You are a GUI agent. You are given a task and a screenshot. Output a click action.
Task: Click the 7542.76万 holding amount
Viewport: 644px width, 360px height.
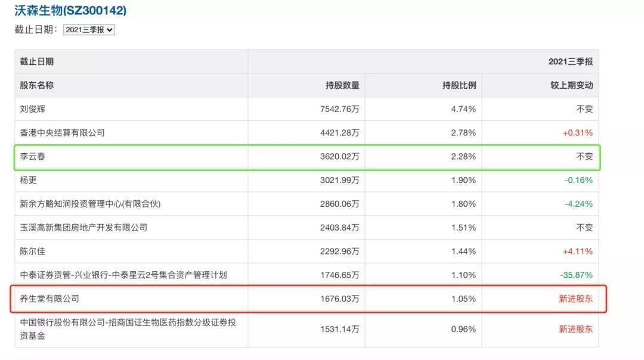[339, 109]
